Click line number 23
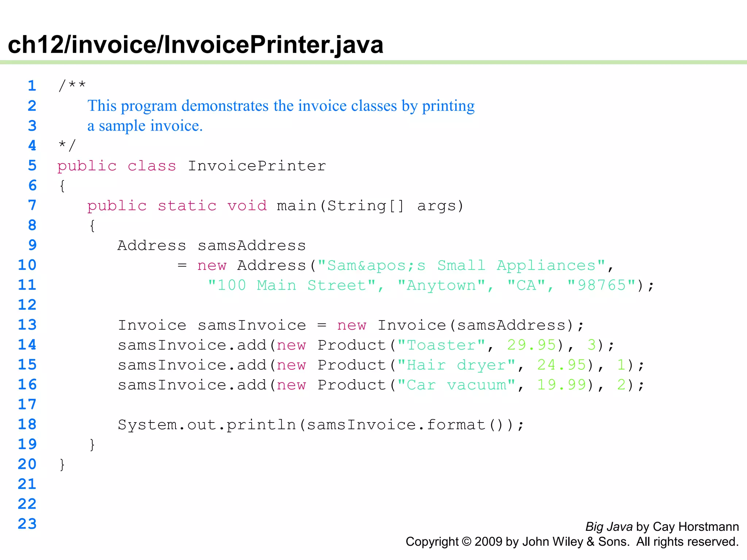 click(x=27, y=524)
